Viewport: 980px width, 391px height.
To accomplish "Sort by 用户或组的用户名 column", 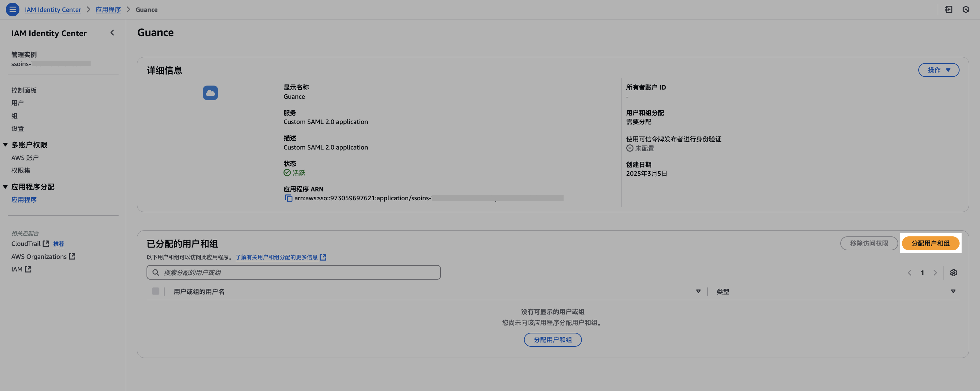I will [698, 291].
